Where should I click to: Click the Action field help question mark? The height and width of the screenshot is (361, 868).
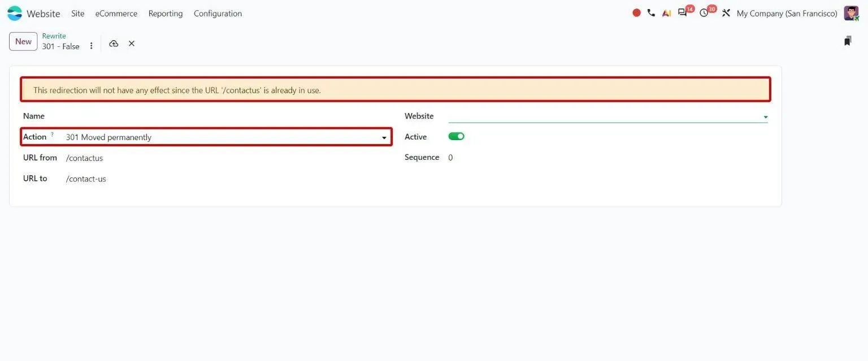pos(53,134)
